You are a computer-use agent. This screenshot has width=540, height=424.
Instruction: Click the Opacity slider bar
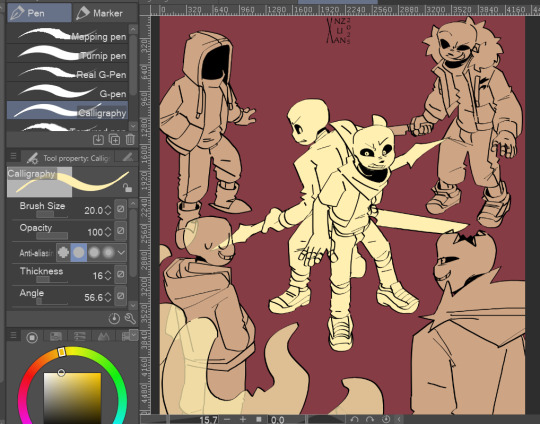(52, 236)
